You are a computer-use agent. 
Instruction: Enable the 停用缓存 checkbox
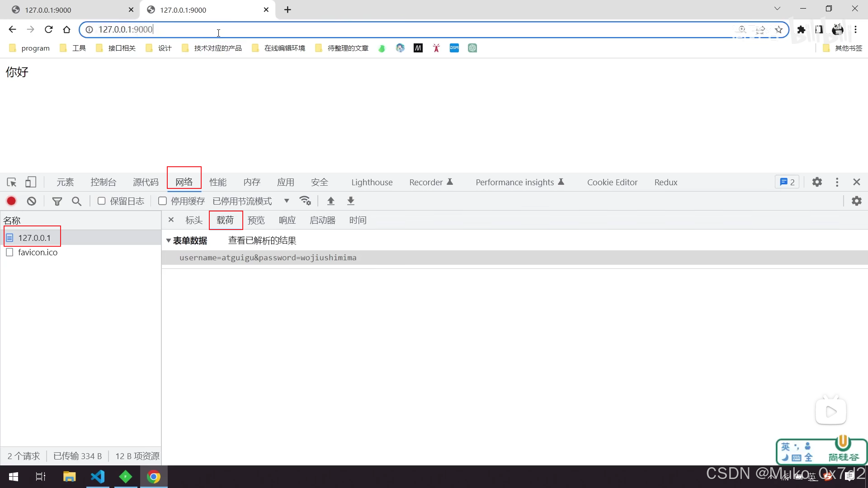point(162,201)
